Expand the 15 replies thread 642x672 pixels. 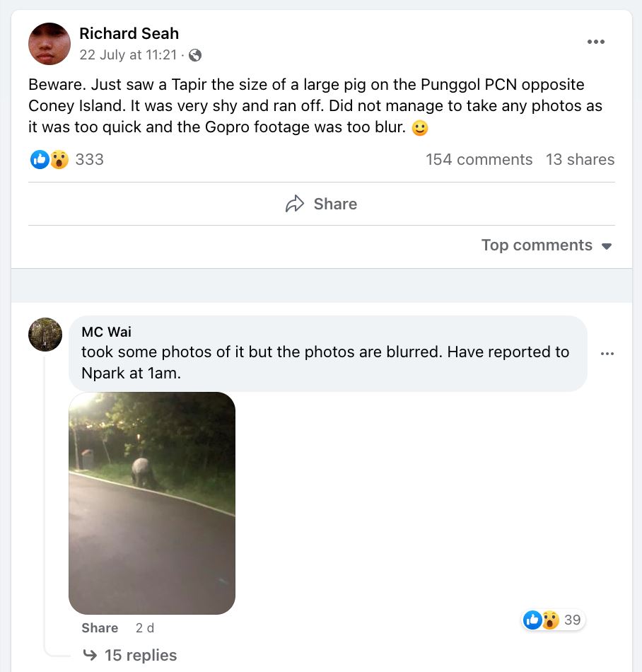point(140,656)
